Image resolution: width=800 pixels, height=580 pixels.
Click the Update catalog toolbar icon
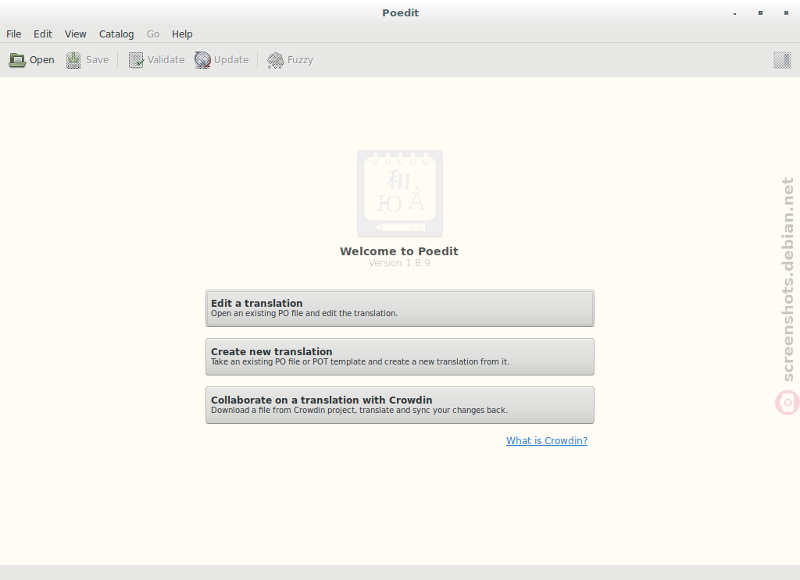tap(203, 60)
